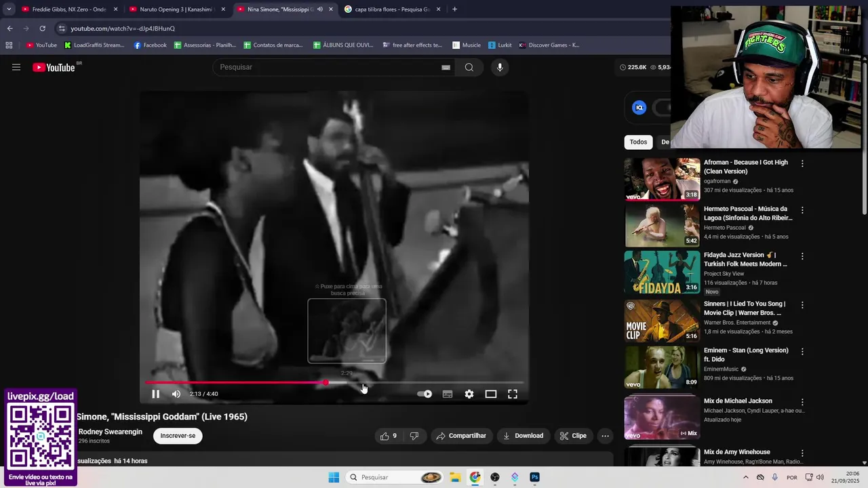Like the Mississippi Goddam video

pos(389,436)
